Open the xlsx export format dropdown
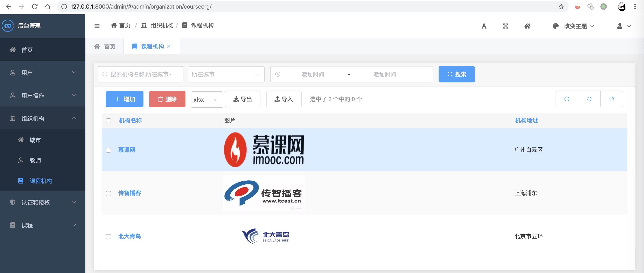 (x=207, y=100)
